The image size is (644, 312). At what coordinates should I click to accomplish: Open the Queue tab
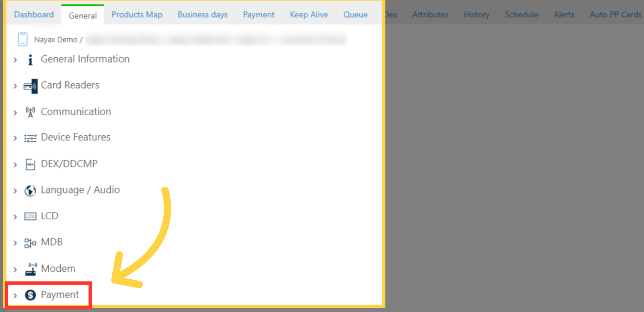355,15
